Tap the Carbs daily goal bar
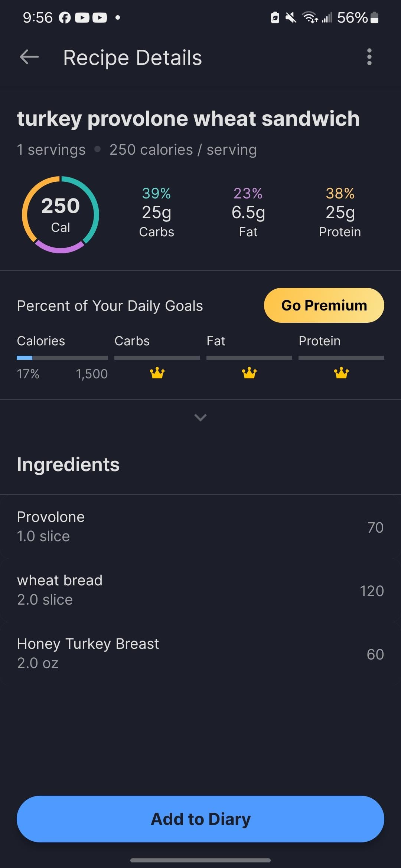 (x=157, y=358)
